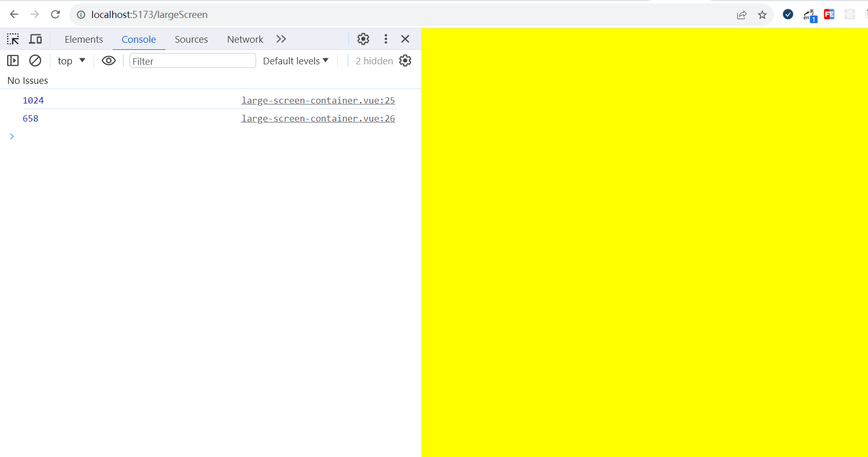
Task: Open DevTools settings gear
Action: point(363,39)
